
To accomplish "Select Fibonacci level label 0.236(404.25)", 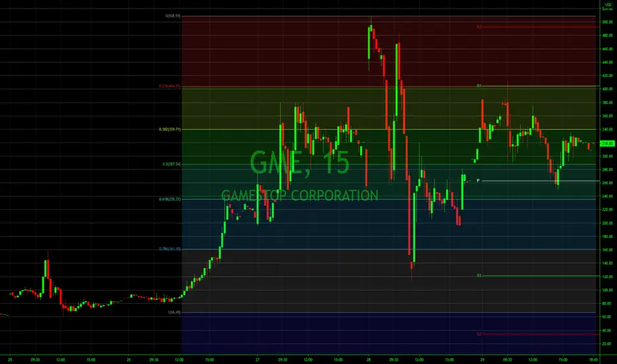I will 169,86.
